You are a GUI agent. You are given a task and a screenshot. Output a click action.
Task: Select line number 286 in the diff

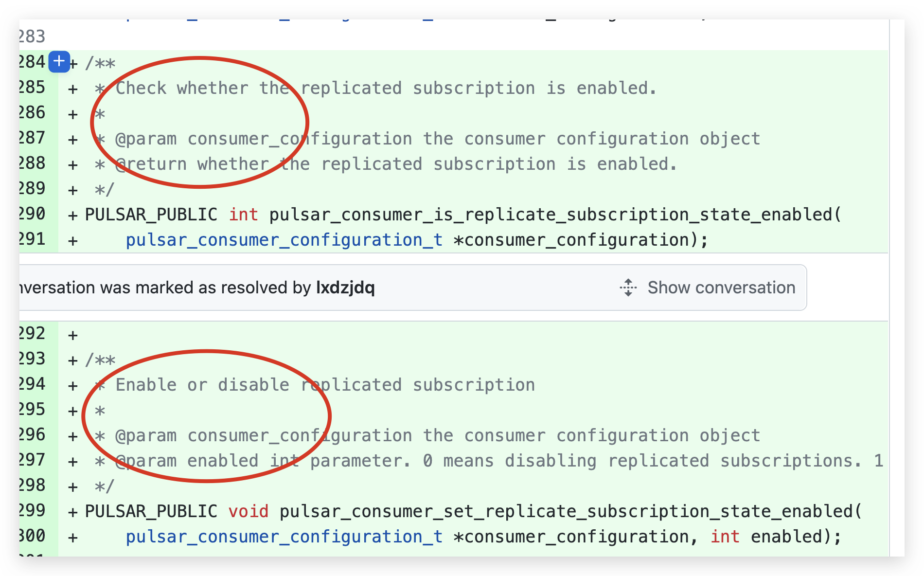[33, 113]
